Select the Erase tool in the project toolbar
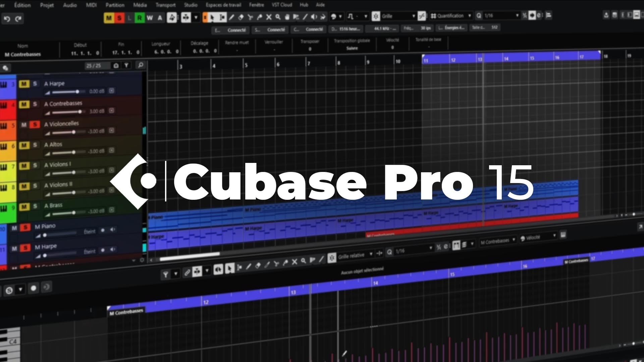 [241, 16]
